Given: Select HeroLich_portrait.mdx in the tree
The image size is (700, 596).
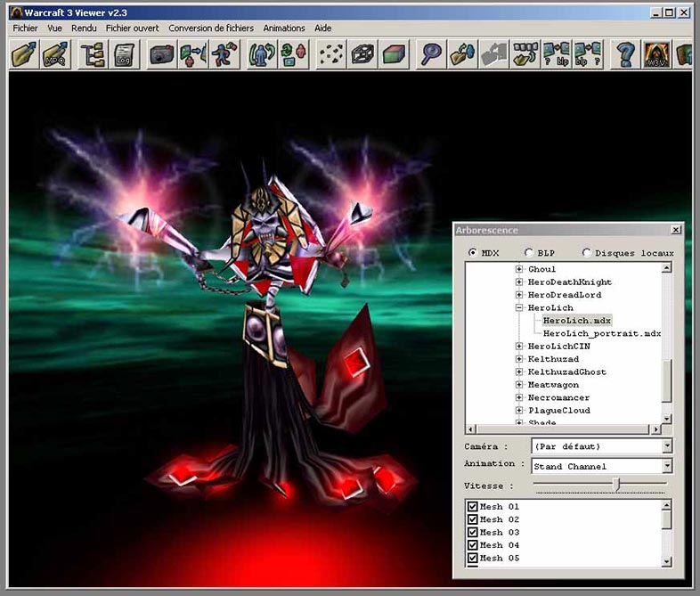Looking at the screenshot, I should [602, 333].
